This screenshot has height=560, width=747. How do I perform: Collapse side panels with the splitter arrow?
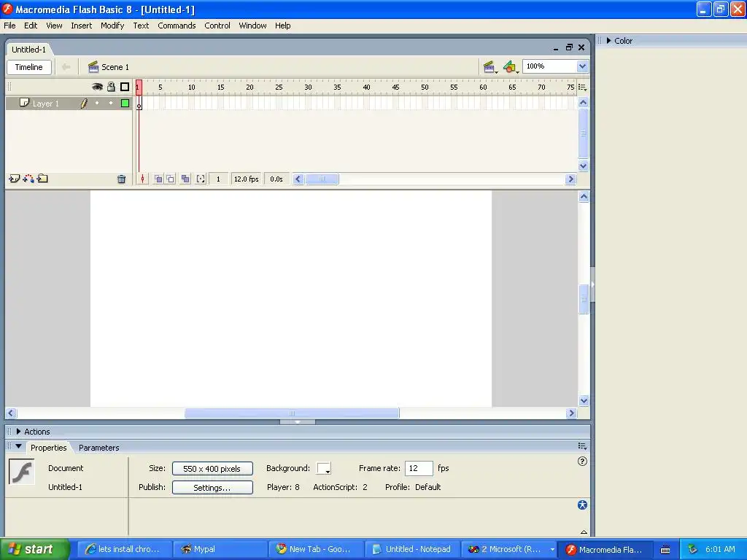(592, 285)
